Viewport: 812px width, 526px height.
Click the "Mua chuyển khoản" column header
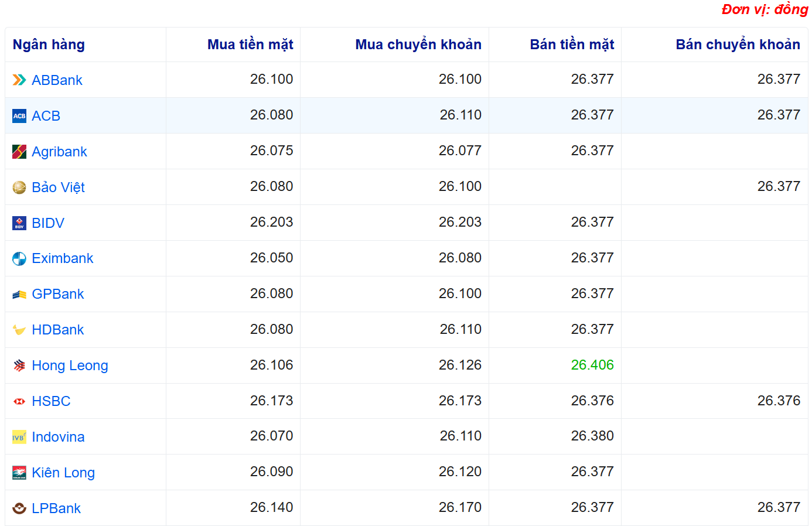coord(418,45)
